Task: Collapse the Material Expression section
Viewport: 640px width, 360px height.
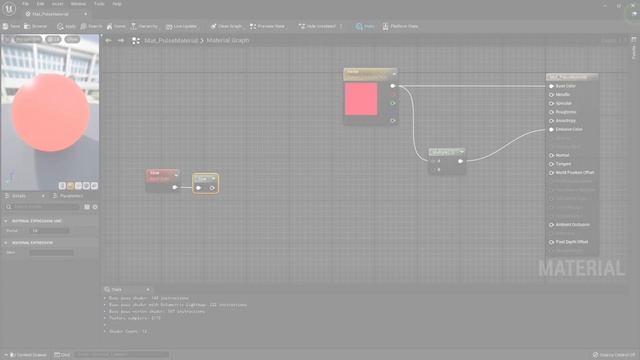Action: click(6, 242)
